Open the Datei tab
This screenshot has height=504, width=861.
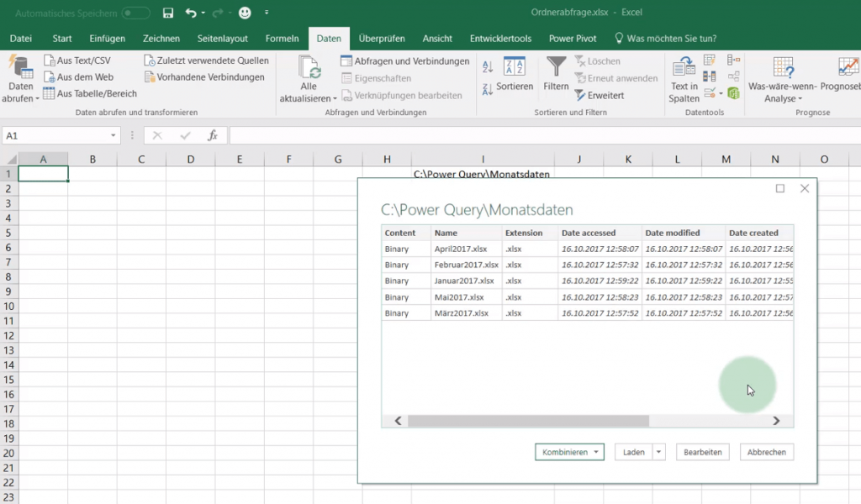click(21, 39)
